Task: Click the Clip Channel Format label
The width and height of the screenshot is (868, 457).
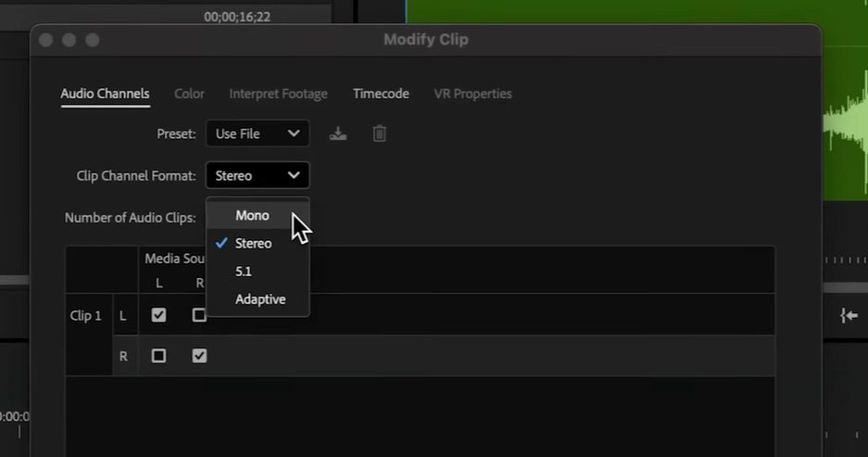Action: click(136, 175)
